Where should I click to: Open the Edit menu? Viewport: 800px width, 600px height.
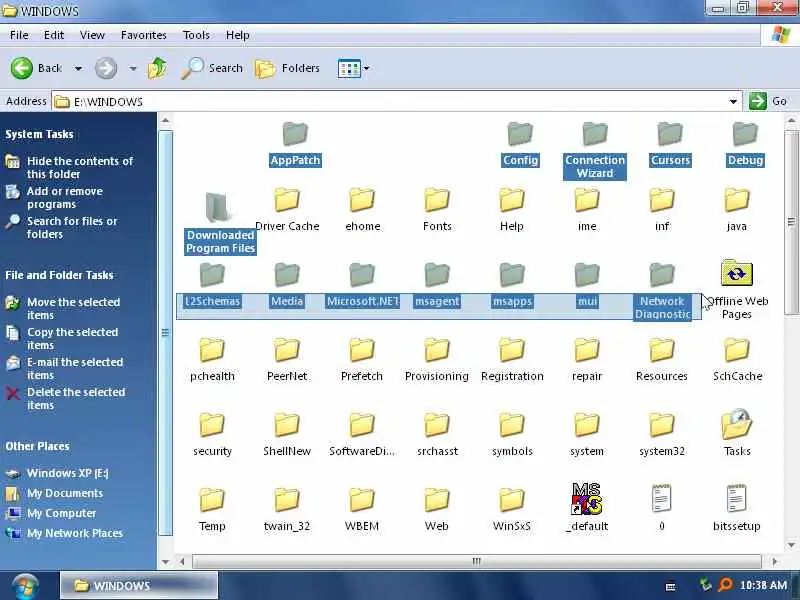[x=54, y=35]
